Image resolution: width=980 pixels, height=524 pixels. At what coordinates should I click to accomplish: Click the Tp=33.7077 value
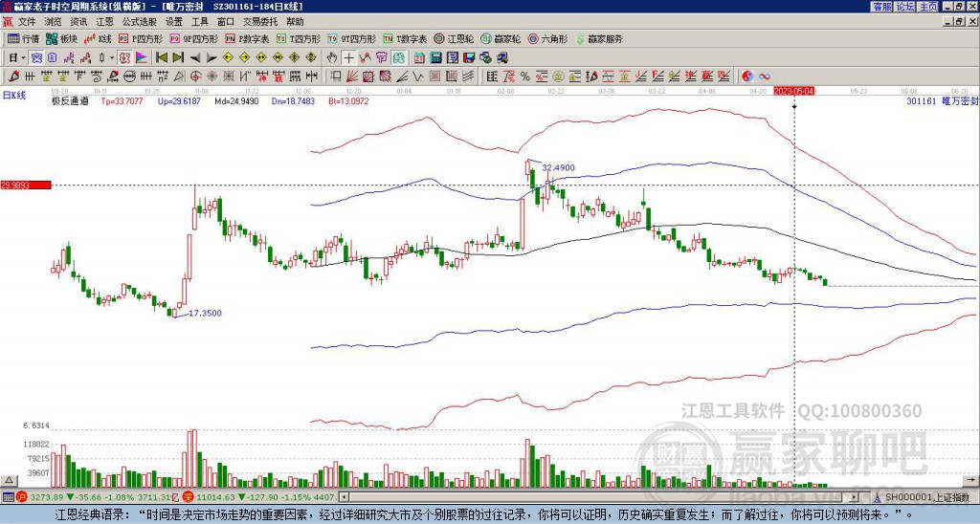[x=121, y=101]
